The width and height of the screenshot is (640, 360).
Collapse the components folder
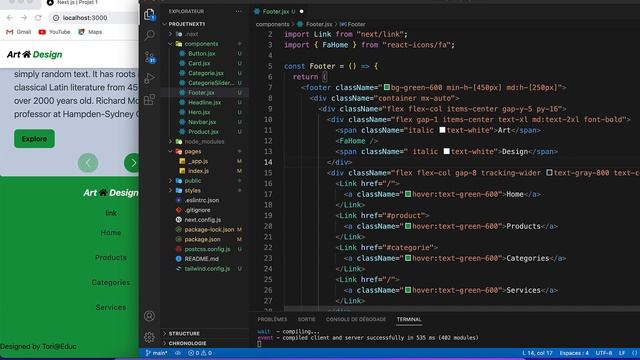pos(201,44)
